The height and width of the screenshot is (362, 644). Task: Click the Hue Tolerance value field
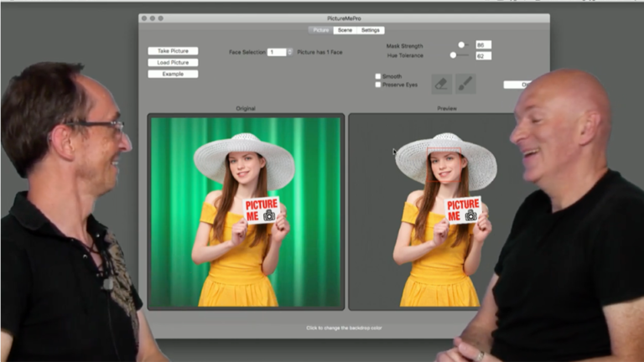pos(483,55)
